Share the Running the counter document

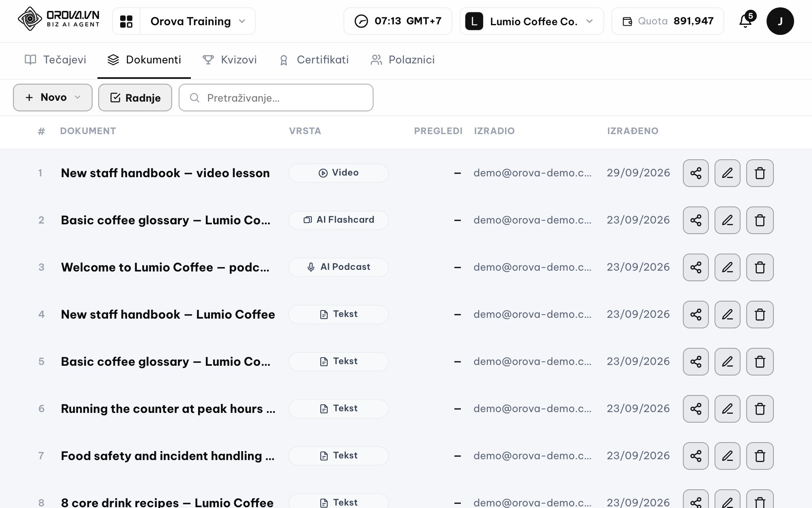pyautogui.click(x=695, y=409)
